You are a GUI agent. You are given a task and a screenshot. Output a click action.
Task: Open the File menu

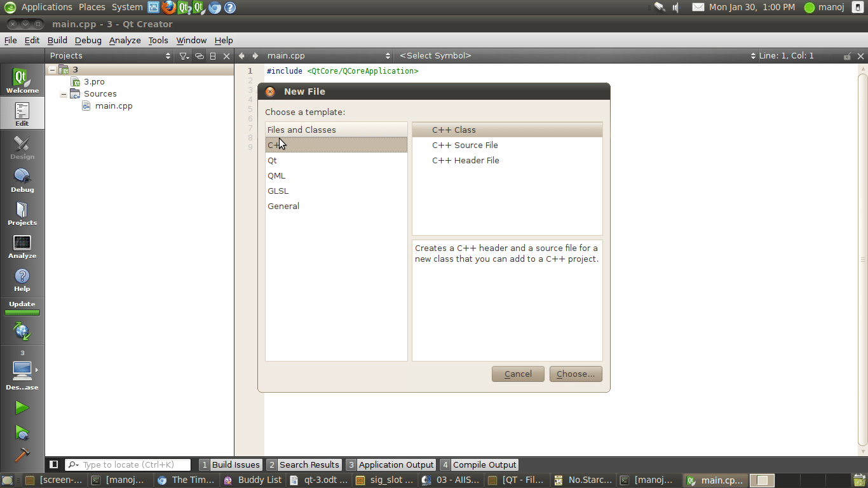coord(11,40)
